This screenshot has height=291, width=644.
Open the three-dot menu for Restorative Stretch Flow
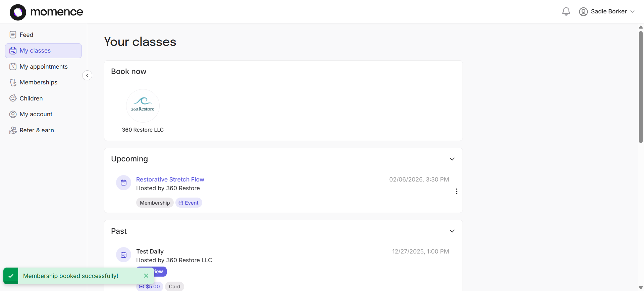coord(456,191)
